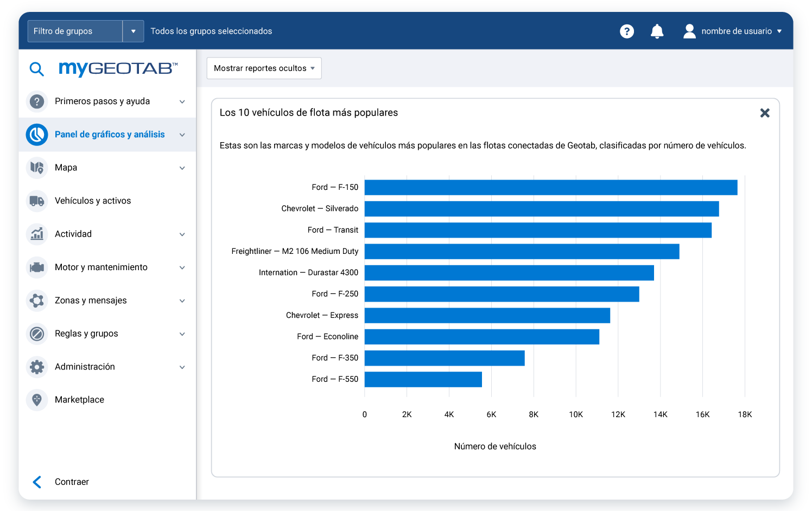Viewport: 812px width, 511px height.
Task: Click the Panel de gráficos y análisis icon
Action: [x=37, y=135]
